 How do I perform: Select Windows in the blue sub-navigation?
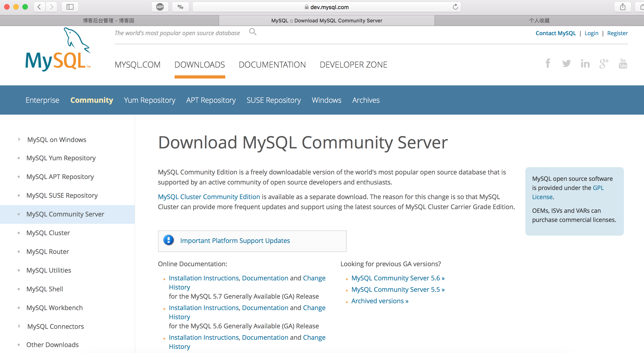(x=327, y=100)
